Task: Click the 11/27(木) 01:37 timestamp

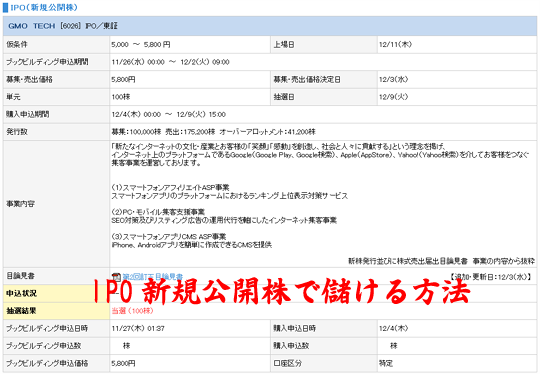Action: click(138, 329)
